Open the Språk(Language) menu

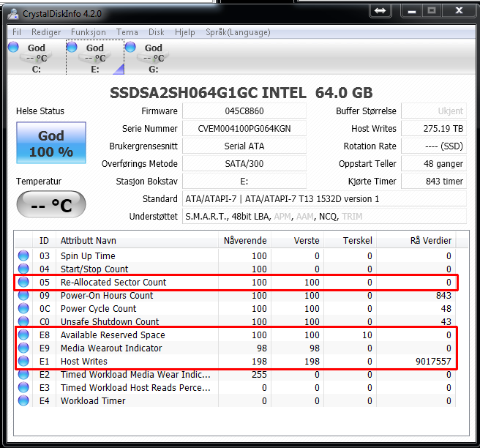[238, 32]
